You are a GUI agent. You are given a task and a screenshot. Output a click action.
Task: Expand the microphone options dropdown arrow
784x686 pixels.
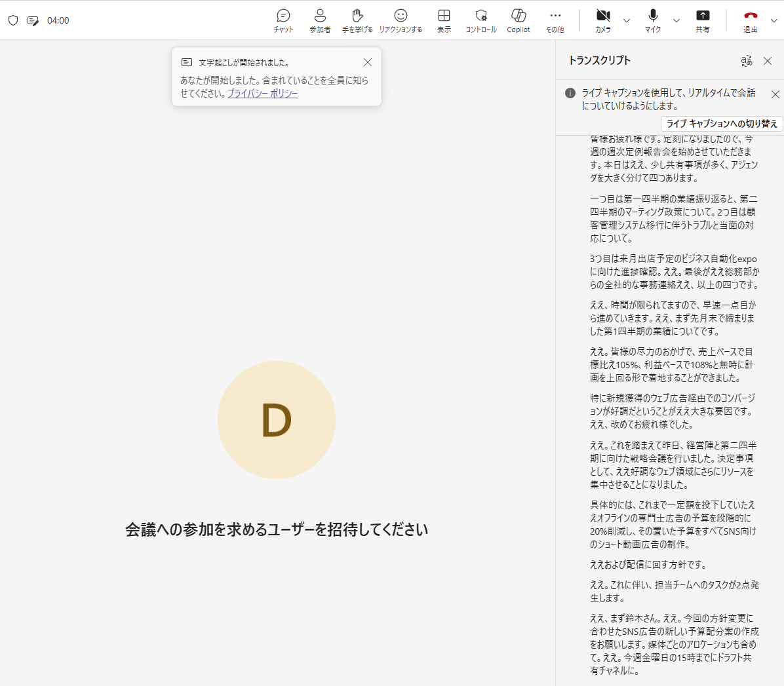click(x=676, y=20)
